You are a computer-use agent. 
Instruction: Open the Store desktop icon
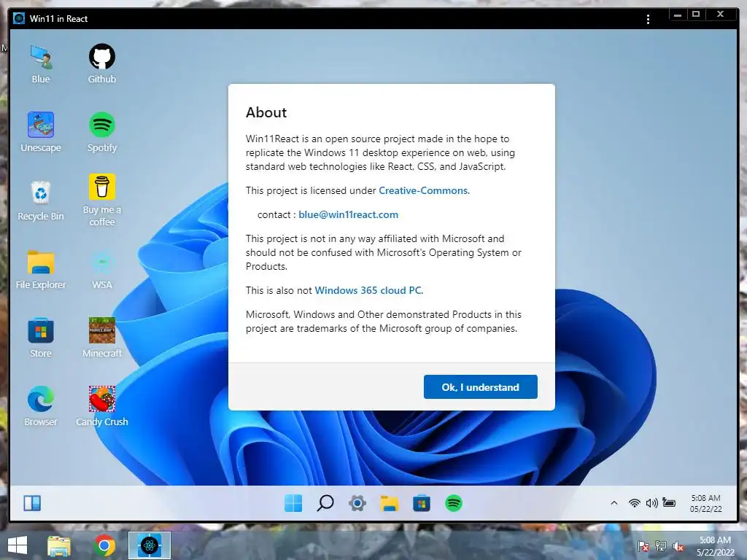pos(41,338)
